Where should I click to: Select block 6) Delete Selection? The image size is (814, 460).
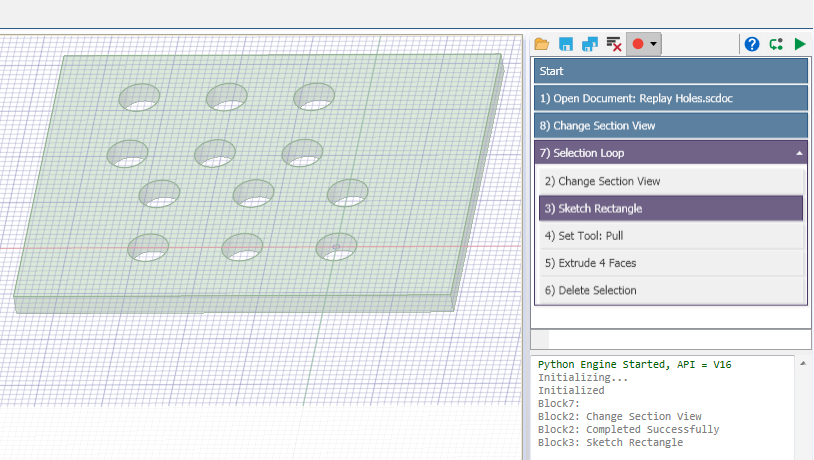671,290
